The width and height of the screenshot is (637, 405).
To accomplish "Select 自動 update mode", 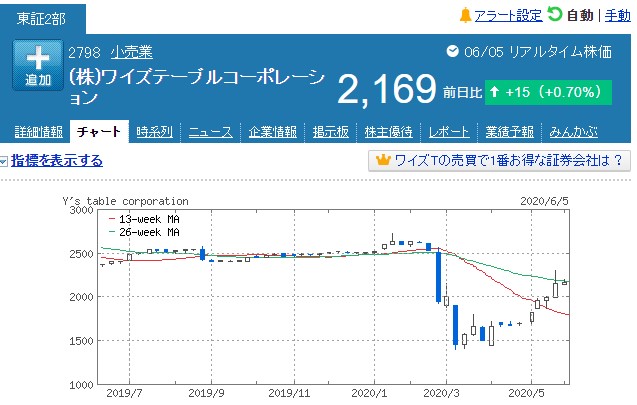I will (580, 16).
